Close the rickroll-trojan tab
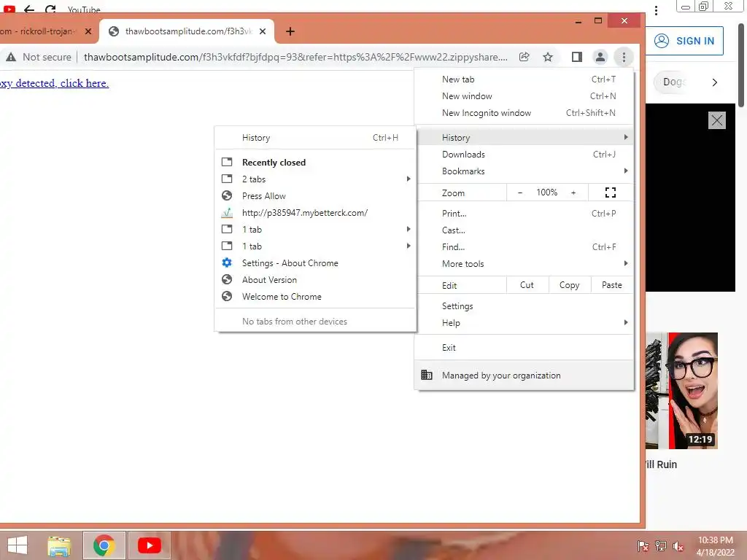This screenshot has width=747, height=560. pyautogui.click(x=88, y=31)
